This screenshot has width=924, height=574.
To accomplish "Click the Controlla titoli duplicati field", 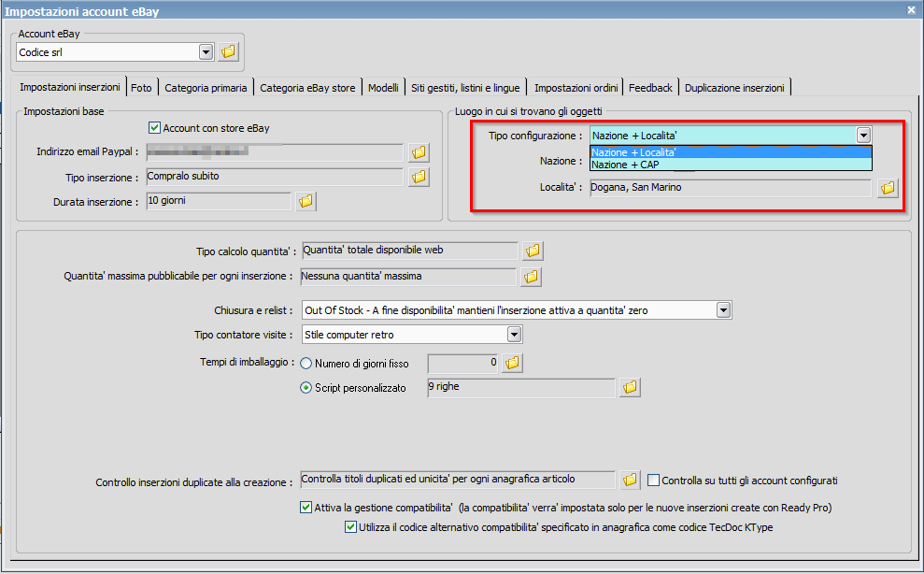I will click(x=458, y=480).
